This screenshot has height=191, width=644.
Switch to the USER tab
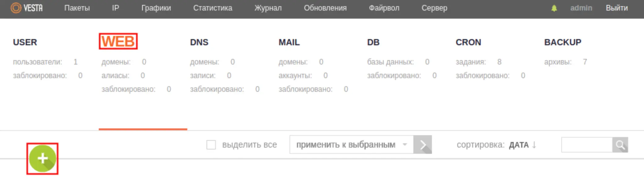click(x=25, y=42)
